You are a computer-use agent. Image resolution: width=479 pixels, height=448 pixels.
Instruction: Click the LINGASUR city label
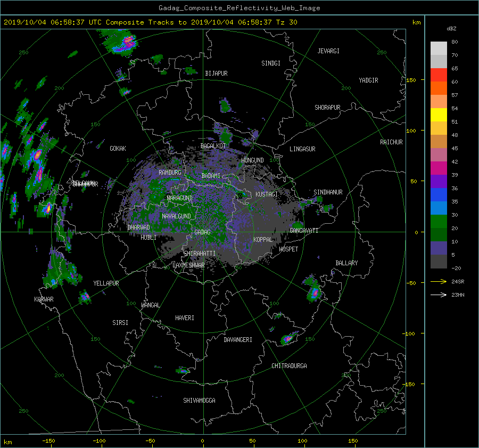pos(302,149)
